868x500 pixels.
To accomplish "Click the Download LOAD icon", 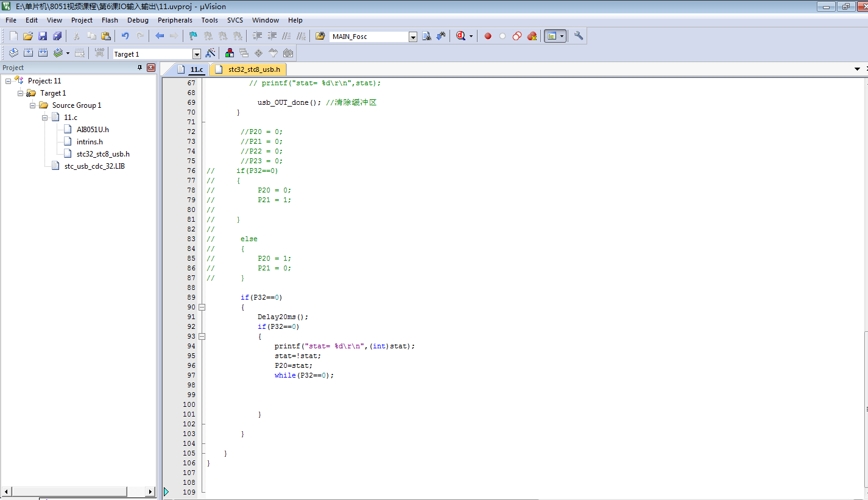I will (x=99, y=53).
